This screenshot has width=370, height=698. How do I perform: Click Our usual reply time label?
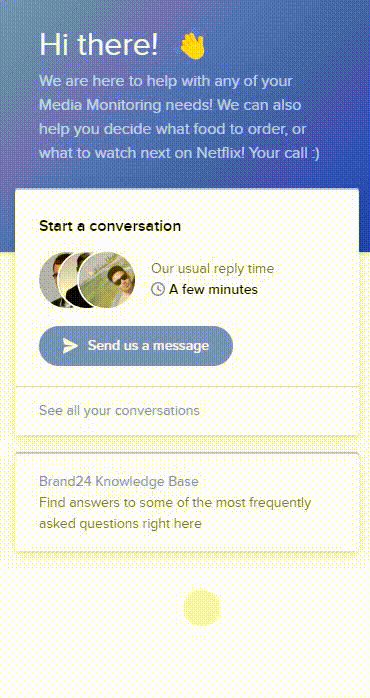click(x=212, y=268)
